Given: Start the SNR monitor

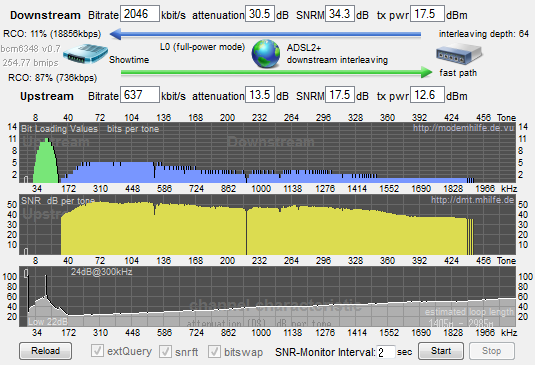Looking at the screenshot, I should (441, 351).
